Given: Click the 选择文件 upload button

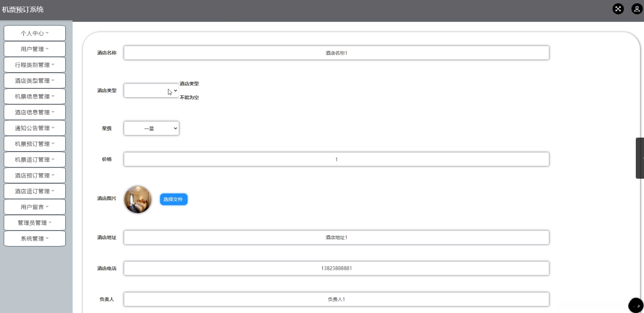Looking at the screenshot, I should tap(174, 200).
